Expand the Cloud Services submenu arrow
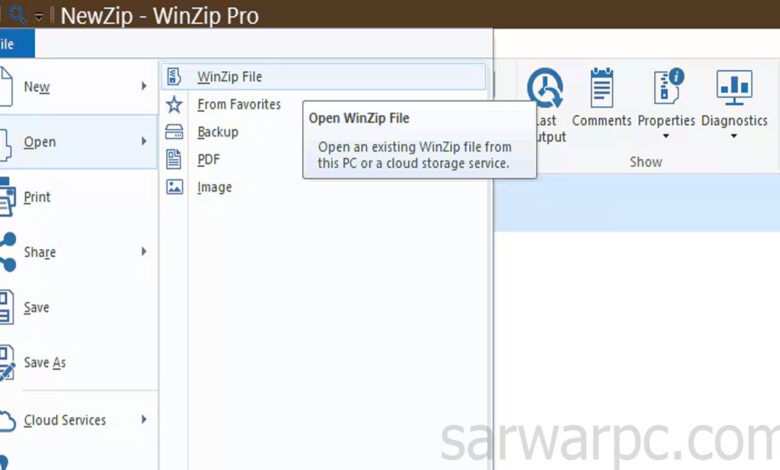The width and height of the screenshot is (780, 470). (144, 419)
